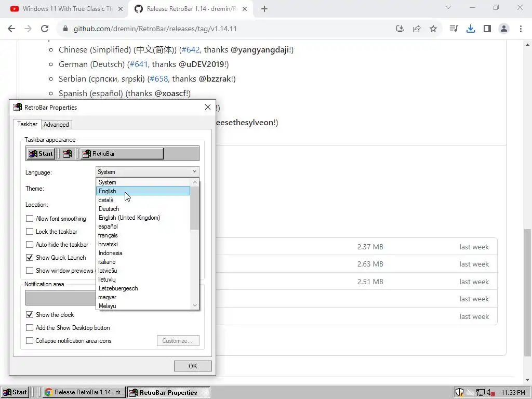Enable Show window previews
The height and width of the screenshot is (399, 532).
[x=30, y=270]
